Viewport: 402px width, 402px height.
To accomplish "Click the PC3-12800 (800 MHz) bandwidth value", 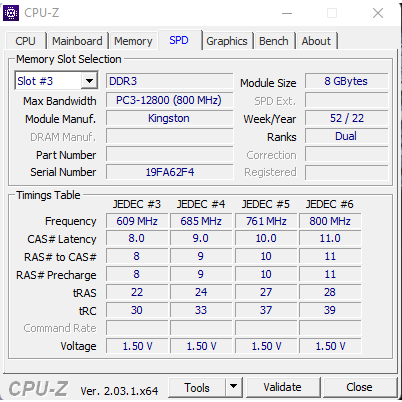I will [169, 100].
